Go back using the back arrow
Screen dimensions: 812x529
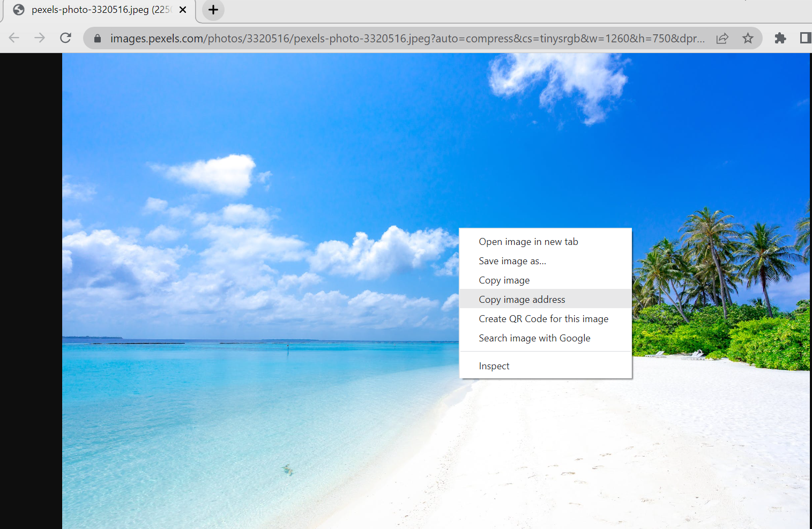pos(14,38)
